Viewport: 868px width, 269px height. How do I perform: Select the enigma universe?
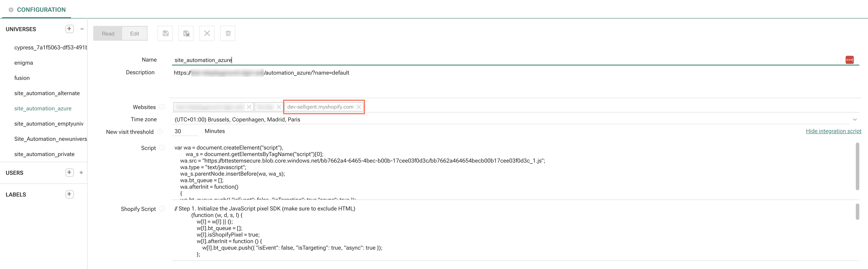[x=24, y=63]
